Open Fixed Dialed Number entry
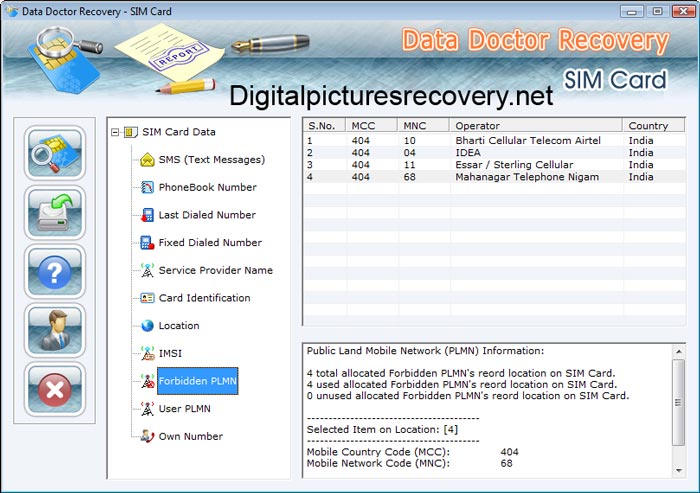This screenshot has width=700, height=493. [210, 242]
